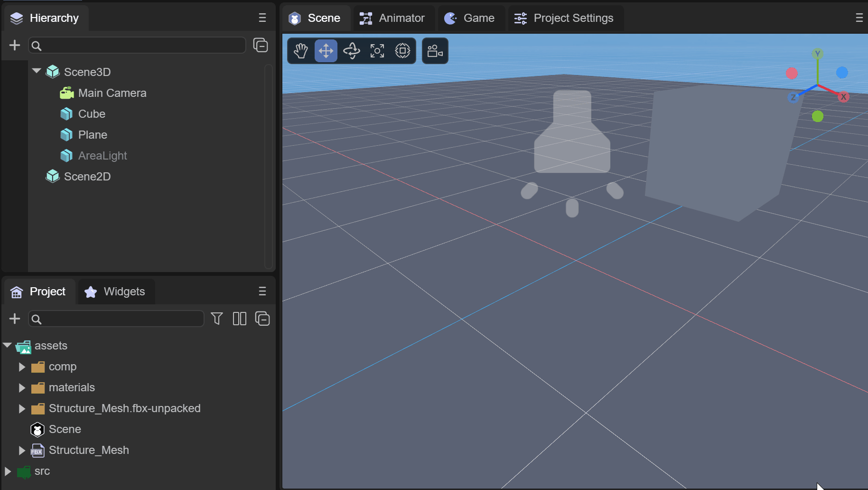The width and height of the screenshot is (868, 490).
Task: Select the Hand pan tool
Action: pyautogui.click(x=300, y=51)
